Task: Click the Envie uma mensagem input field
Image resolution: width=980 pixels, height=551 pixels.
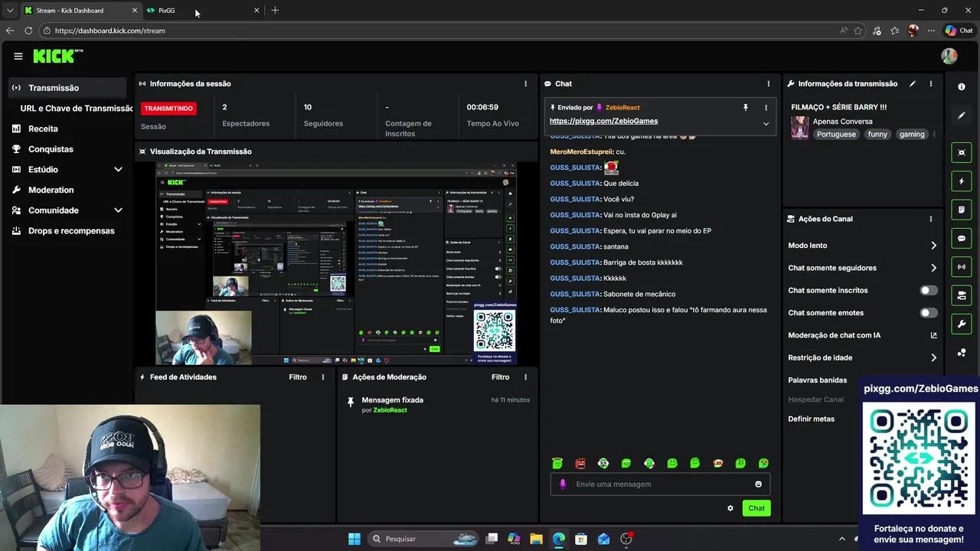Action: click(x=660, y=484)
